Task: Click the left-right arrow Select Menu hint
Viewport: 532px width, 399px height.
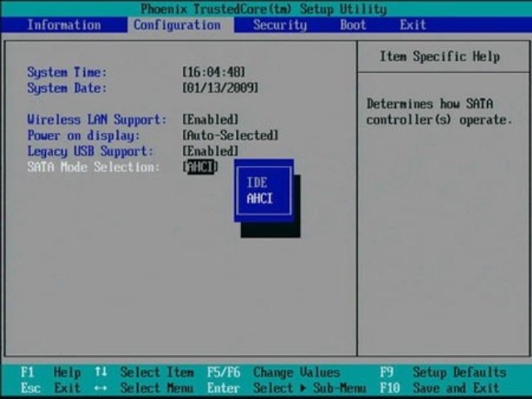Action: [145, 387]
